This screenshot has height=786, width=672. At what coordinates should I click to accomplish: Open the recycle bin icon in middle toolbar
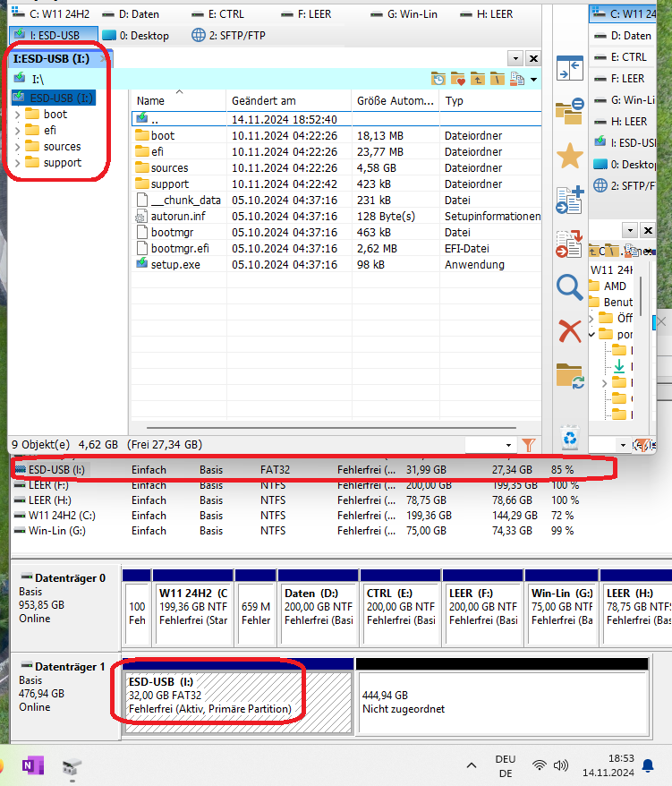tap(570, 438)
